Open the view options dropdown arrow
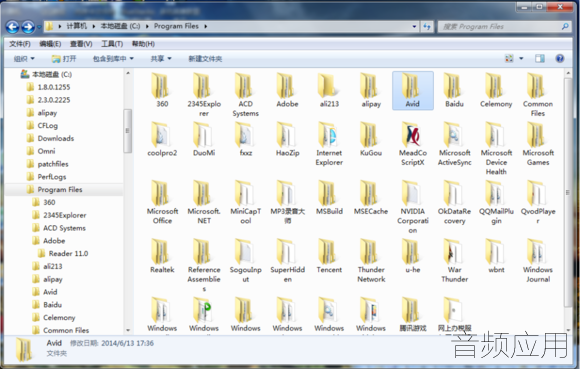Image resolution: width=580 pixels, height=369 pixels. point(521,58)
